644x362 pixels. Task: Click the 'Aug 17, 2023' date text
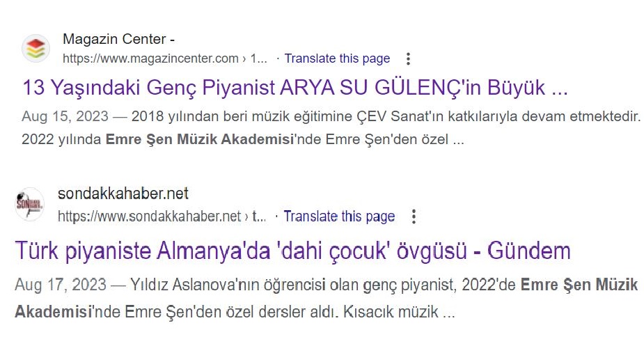click(x=61, y=285)
